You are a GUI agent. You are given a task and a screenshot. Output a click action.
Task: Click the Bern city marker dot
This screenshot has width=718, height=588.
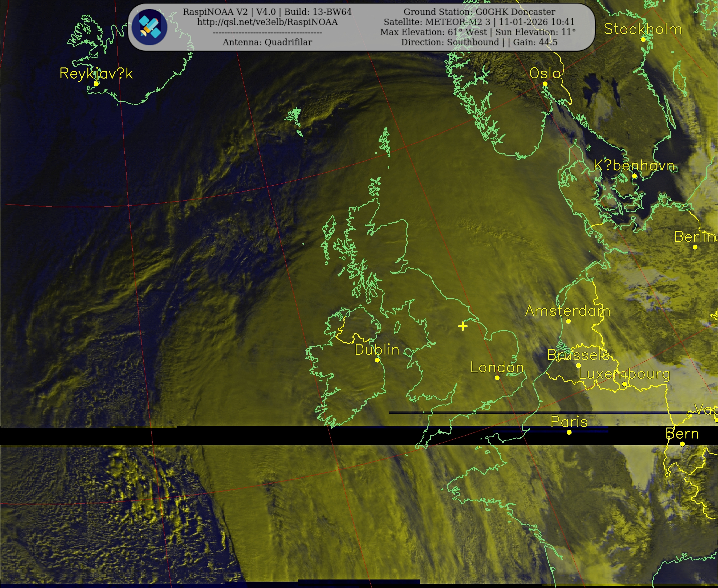coord(682,444)
